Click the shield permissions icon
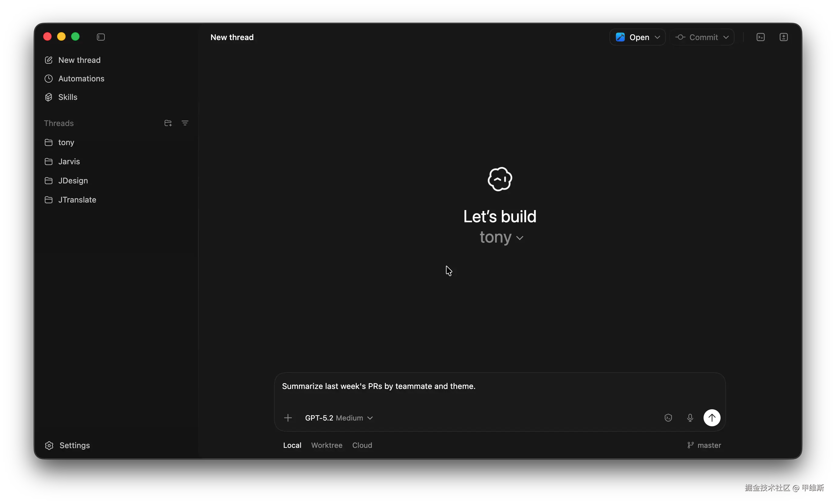The height and width of the screenshot is (504, 836). pyautogui.click(x=668, y=417)
